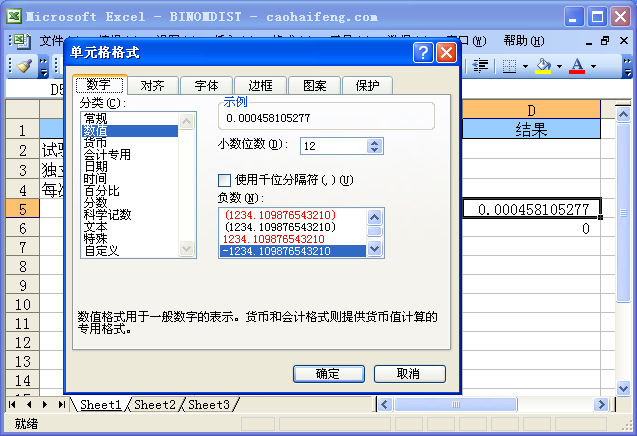Click cell D5 with 0.000458105277
This screenshot has height=436, width=637.
[531, 209]
